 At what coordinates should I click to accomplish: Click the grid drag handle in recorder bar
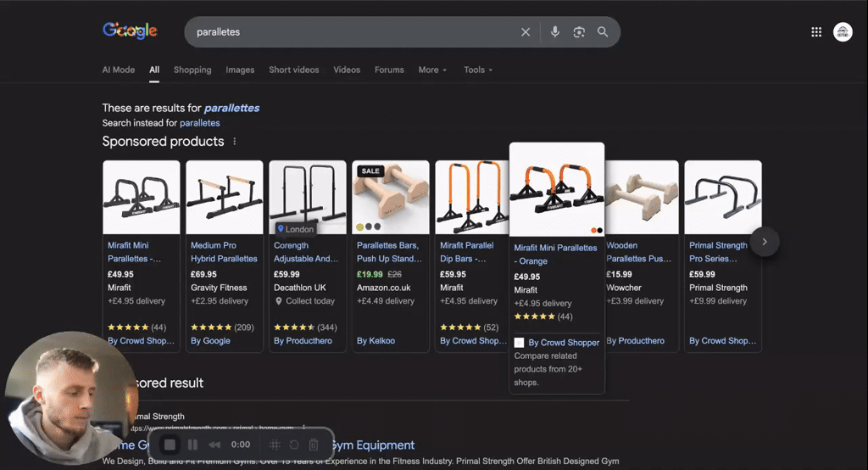click(x=275, y=445)
